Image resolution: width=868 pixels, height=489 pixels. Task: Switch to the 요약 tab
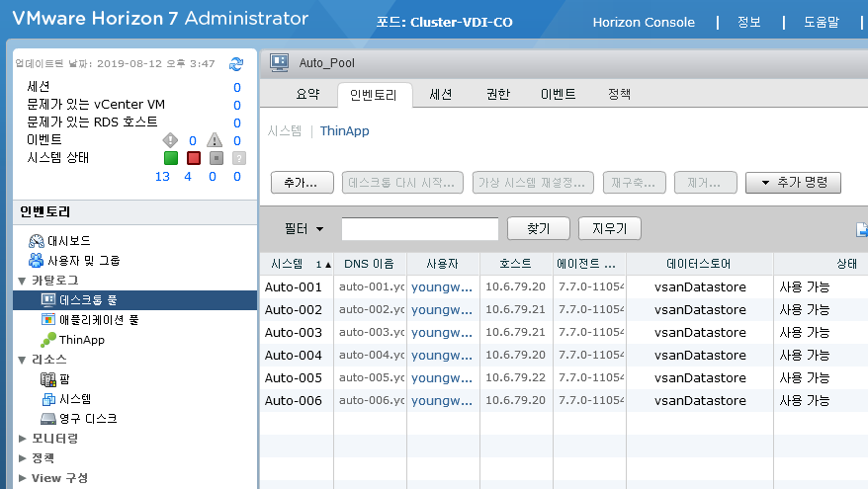tap(307, 94)
